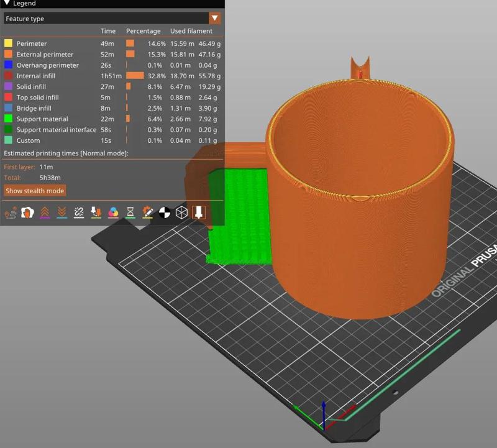The height and width of the screenshot is (448, 497).
Task: Toggle wipe moves visibility icon
Action: click(x=27, y=213)
